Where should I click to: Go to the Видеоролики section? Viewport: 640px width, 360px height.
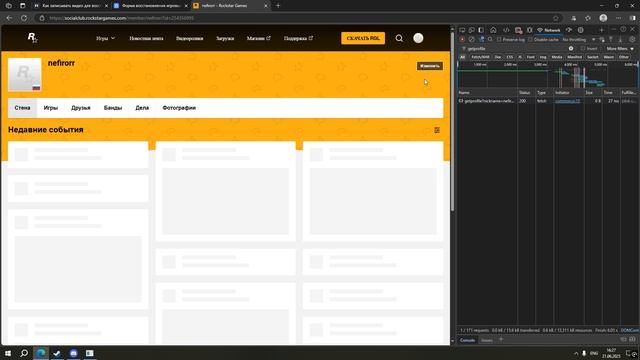[x=189, y=38]
